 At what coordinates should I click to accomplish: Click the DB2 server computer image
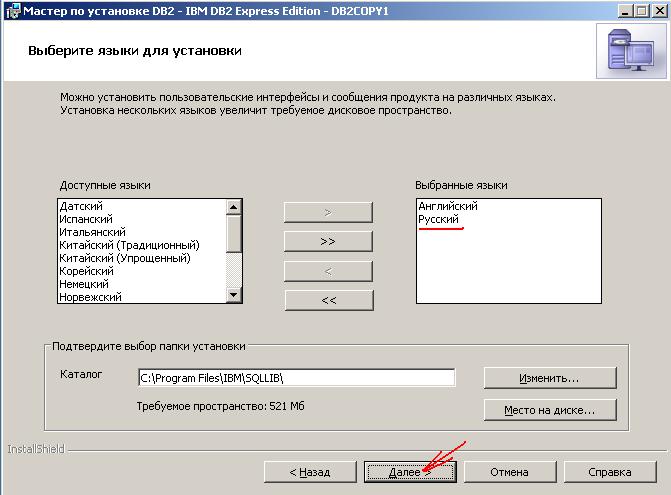[x=631, y=50]
